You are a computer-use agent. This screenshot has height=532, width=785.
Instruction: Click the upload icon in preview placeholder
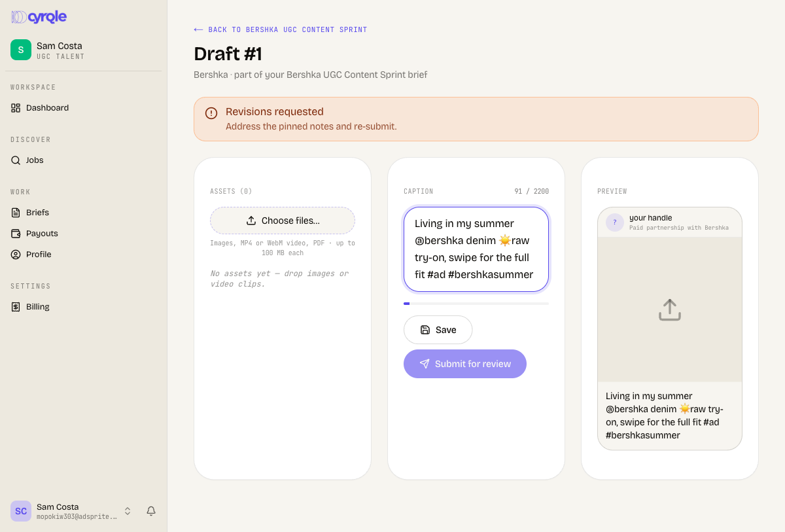pos(670,310)
